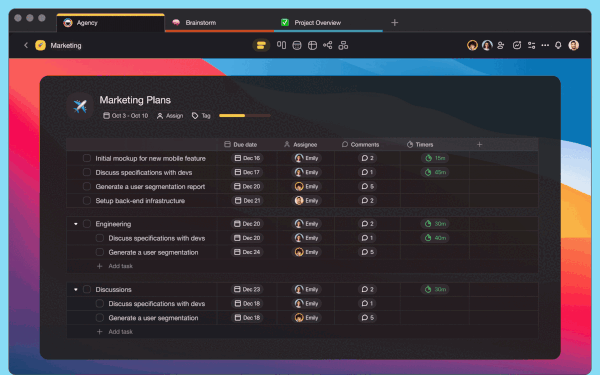Open the 5 comments on Generate a user segmentation report
Image resolution: width=600 pixels, height=375 pixels.
point(367,186)
